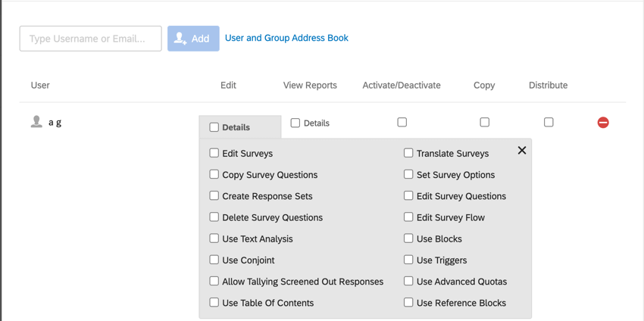Image resolution: width=644 pixels, height=321 pixels.
Task: Check Use Triggers
Action: tap(408, 260)
